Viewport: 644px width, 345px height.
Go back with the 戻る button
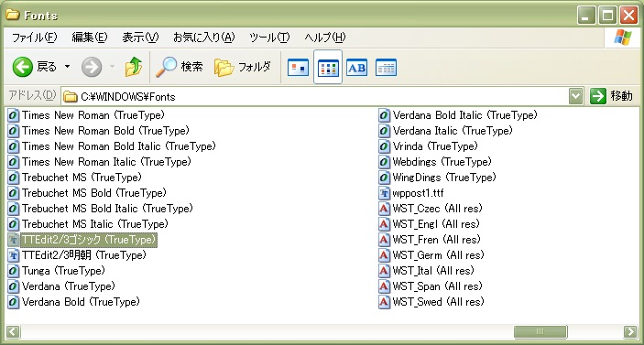coord(35,67)
